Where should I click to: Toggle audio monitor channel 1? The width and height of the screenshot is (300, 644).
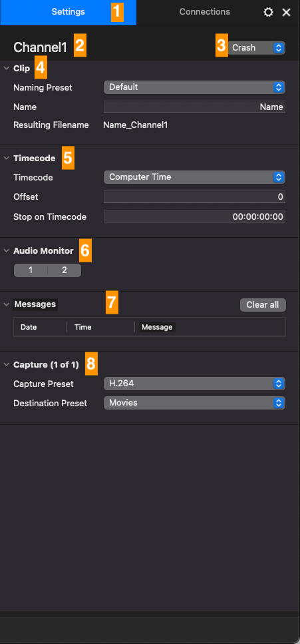31,270
